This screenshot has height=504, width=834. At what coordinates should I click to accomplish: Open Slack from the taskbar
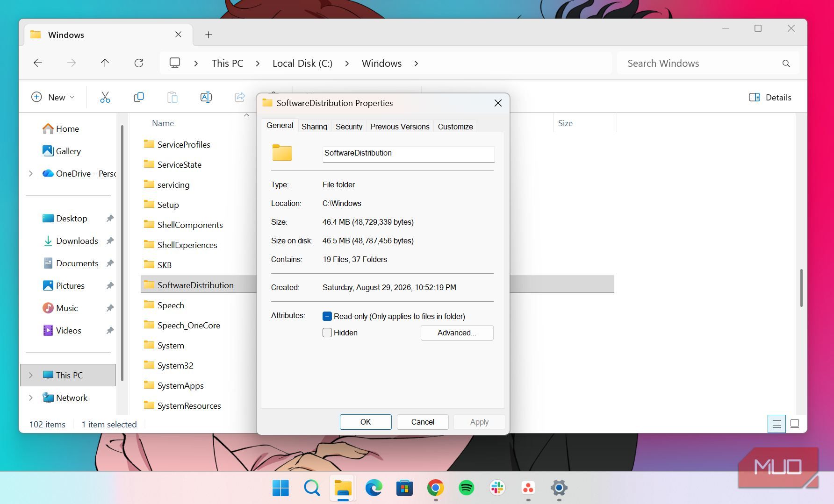(497, 488)
